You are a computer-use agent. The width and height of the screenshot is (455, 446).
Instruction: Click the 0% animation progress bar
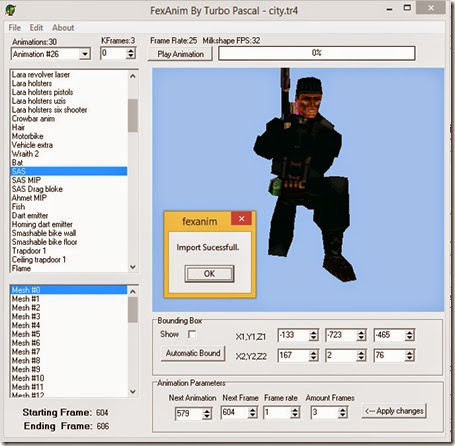click(x=316, y=53)
